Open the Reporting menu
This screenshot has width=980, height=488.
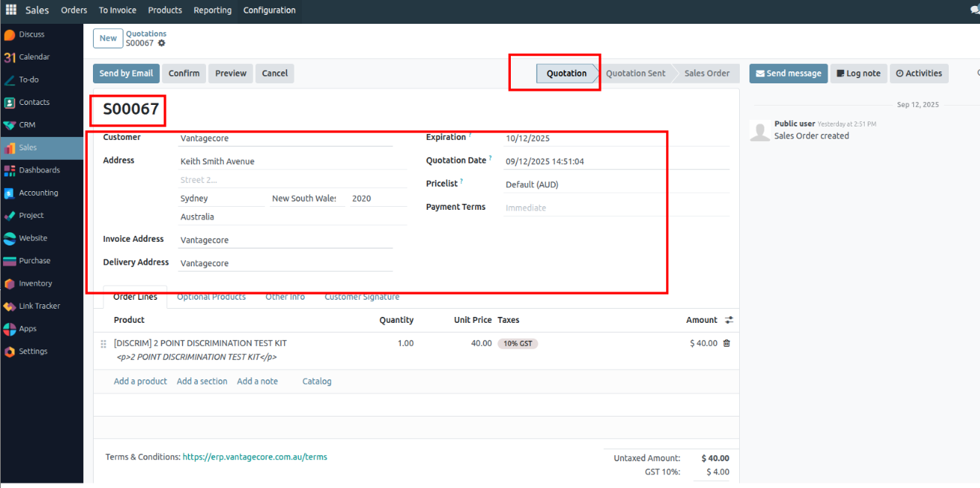click(212, 10)
